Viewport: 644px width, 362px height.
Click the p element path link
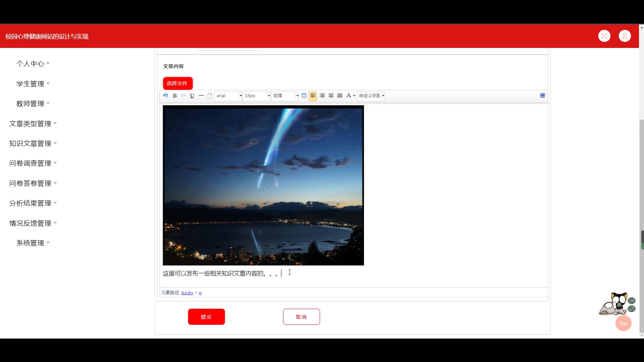[200, 293]
